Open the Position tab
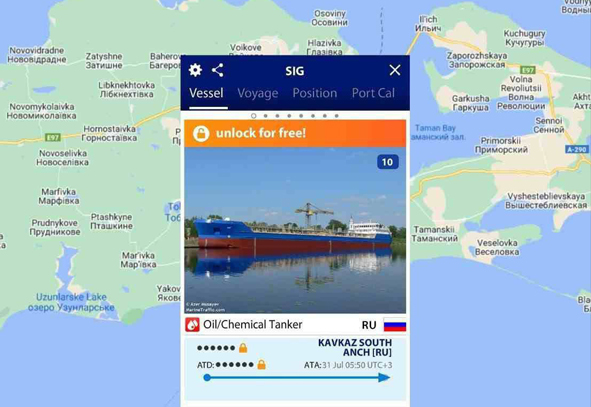 pos(315,93)
